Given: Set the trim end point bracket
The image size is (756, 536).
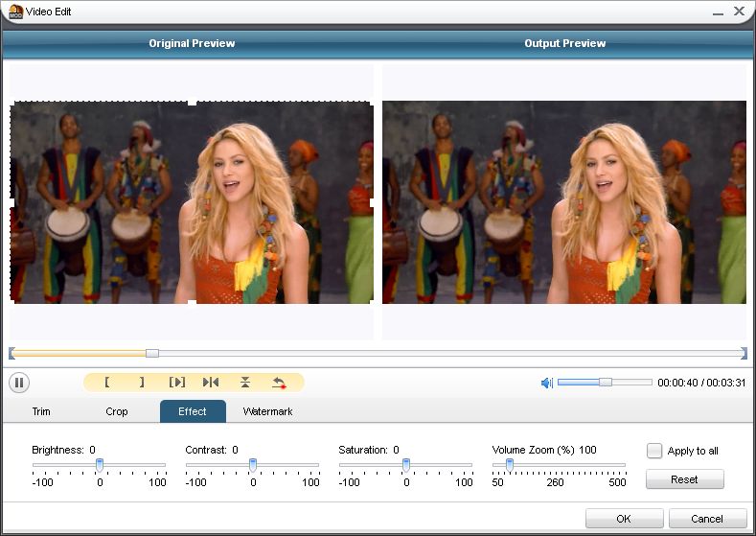Looking at the screenshot, I should [x=141, y=382].
